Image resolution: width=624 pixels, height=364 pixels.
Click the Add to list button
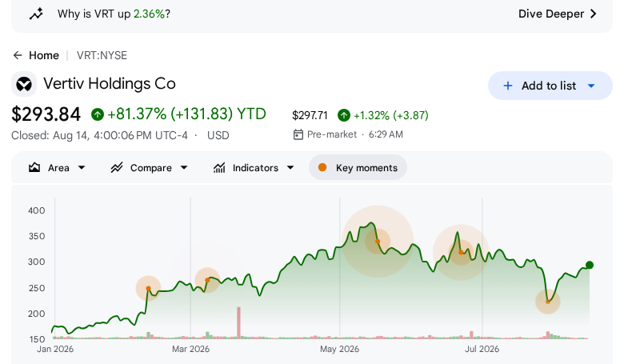[x=550, y=86]
